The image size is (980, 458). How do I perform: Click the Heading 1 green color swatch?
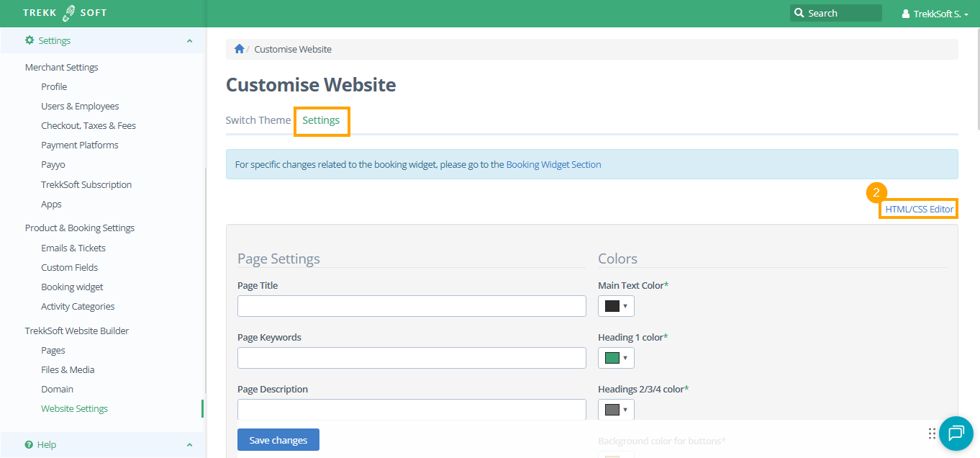coord(612,358)
